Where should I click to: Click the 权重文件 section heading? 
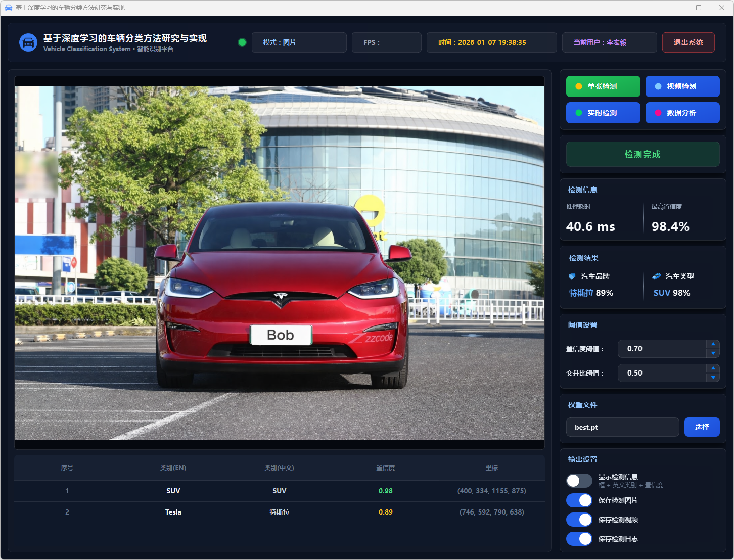(x=582, y=405)
